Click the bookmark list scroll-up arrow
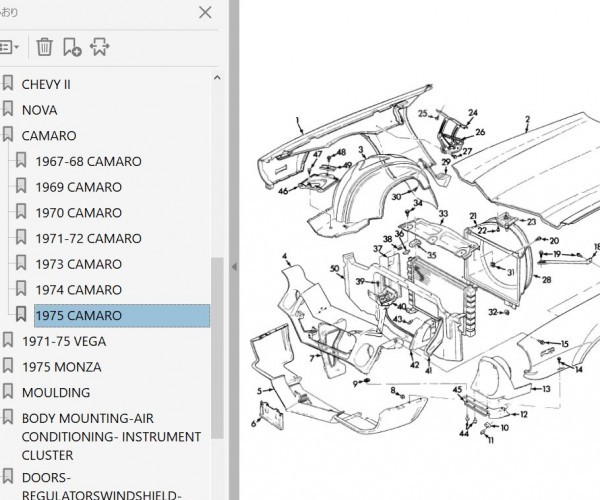Screen dimensions: 600x500 tap(217, 78)
